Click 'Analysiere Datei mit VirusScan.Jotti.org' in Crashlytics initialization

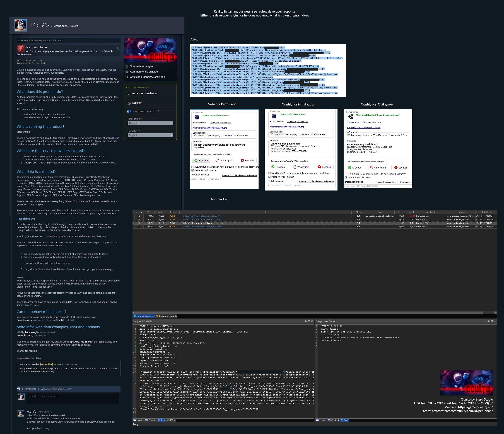(287, 127)
